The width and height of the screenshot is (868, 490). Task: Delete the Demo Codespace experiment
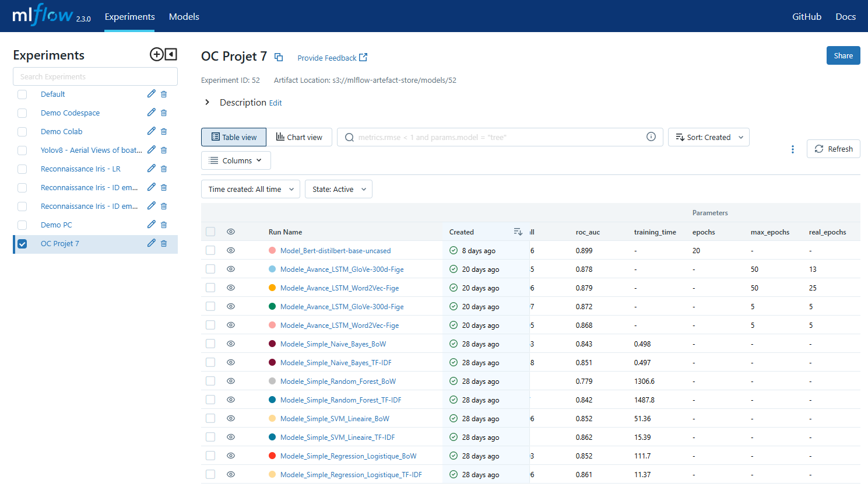point(164,113)
